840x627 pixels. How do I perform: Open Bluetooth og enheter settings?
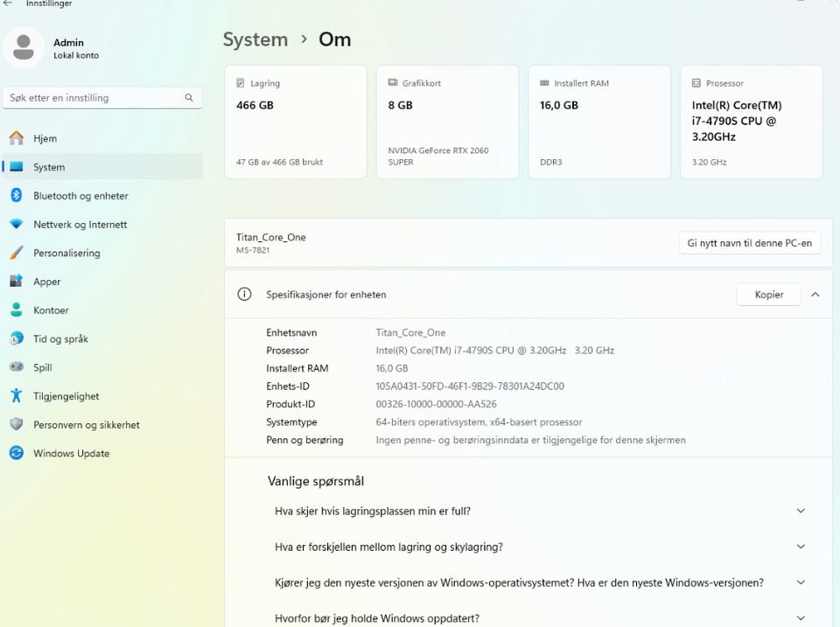pyautogui.click(x=102, y=195)
